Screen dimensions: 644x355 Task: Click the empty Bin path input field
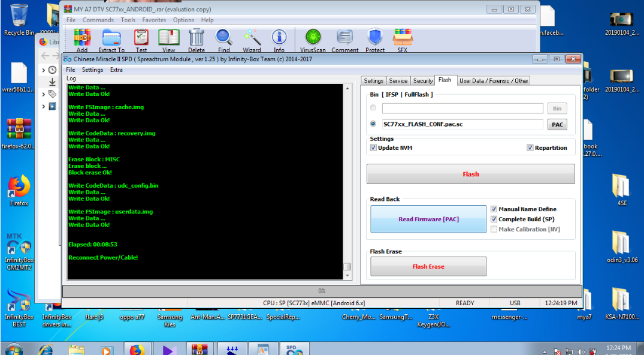(462, 108)
